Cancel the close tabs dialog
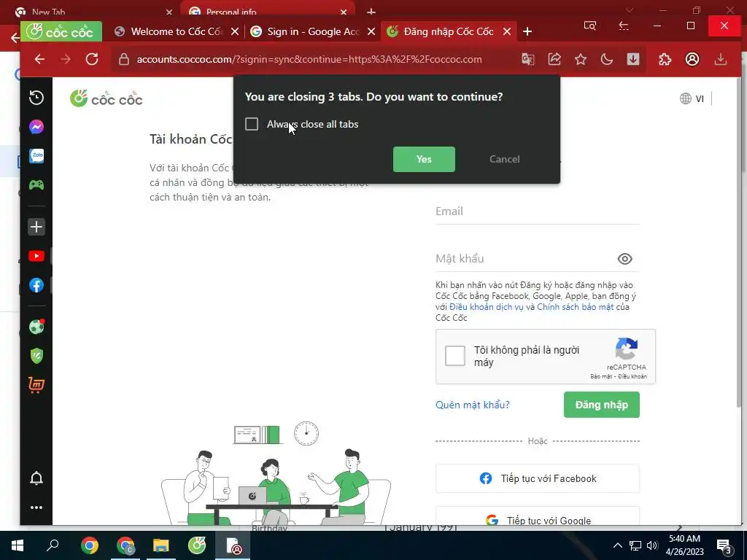 [x=505, y=159]
